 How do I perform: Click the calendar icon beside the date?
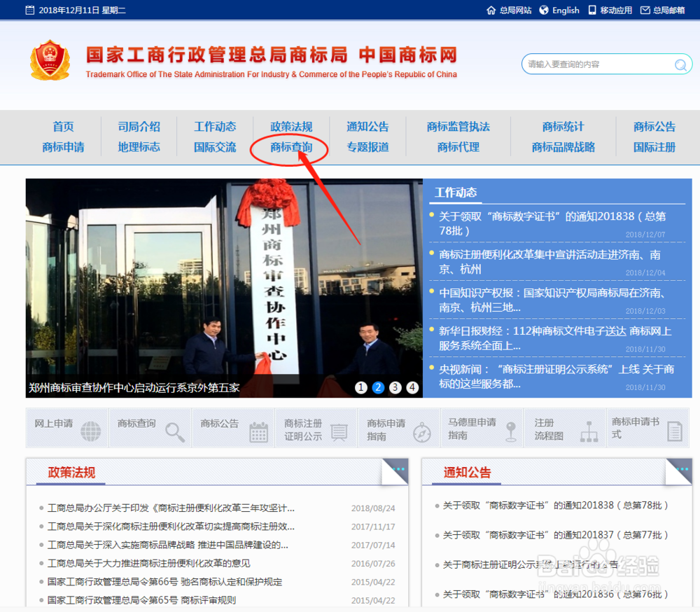[30, 10]
